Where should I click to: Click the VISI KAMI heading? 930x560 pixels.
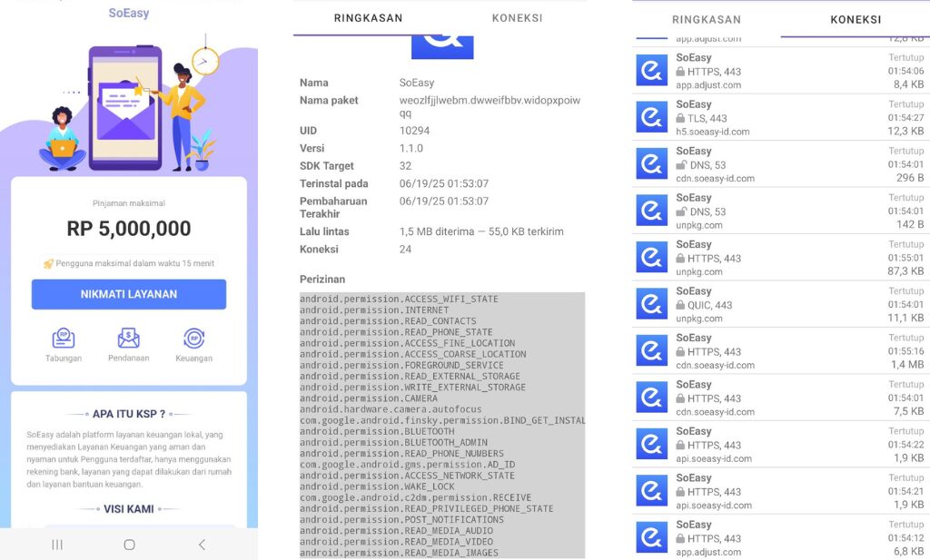click(x=129, y=509)
